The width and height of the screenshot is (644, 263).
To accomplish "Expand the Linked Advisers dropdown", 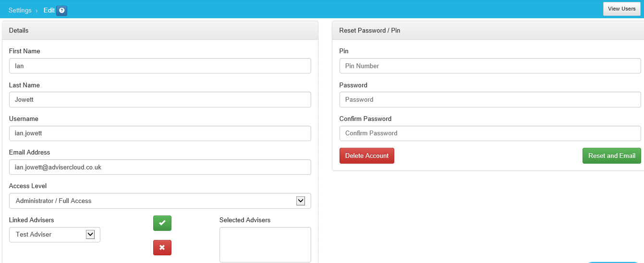I will (x=55, y=235).
